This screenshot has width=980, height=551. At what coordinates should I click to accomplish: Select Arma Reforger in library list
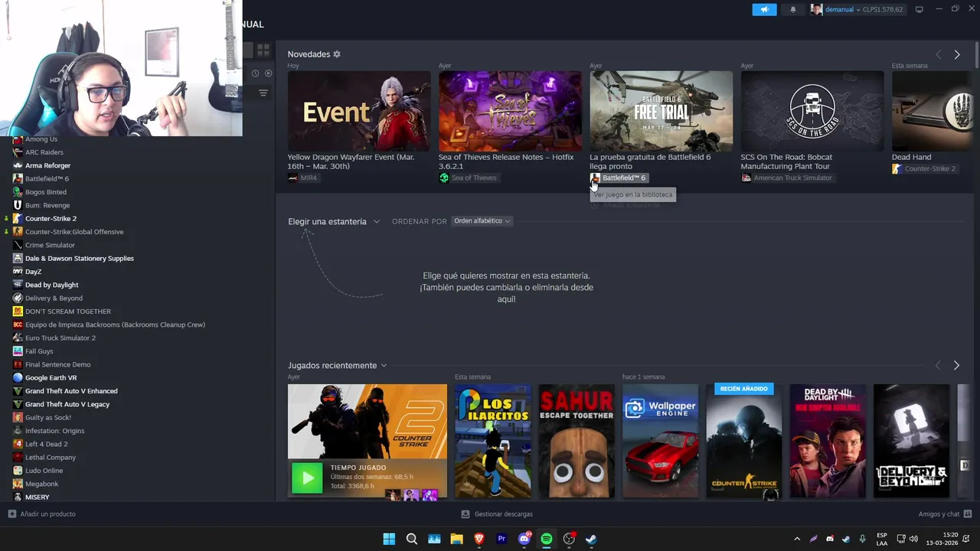pos(47,165)
